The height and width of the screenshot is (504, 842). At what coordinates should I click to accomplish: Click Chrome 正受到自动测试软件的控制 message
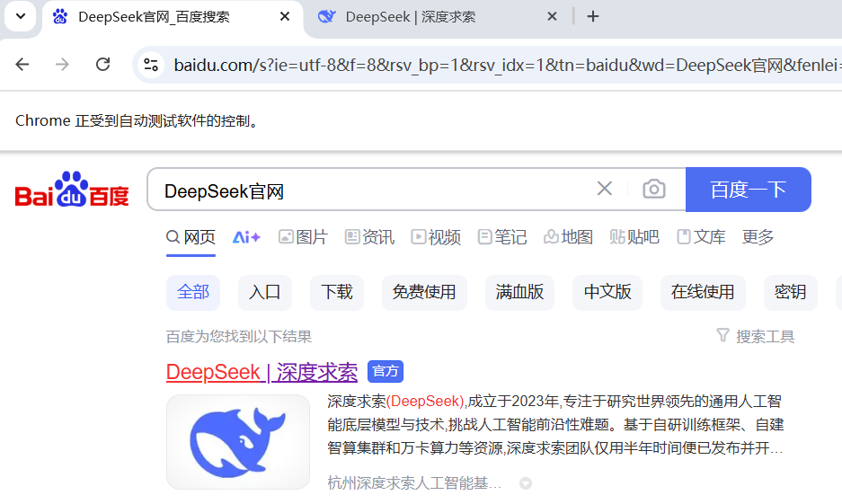tap(137, 120)
